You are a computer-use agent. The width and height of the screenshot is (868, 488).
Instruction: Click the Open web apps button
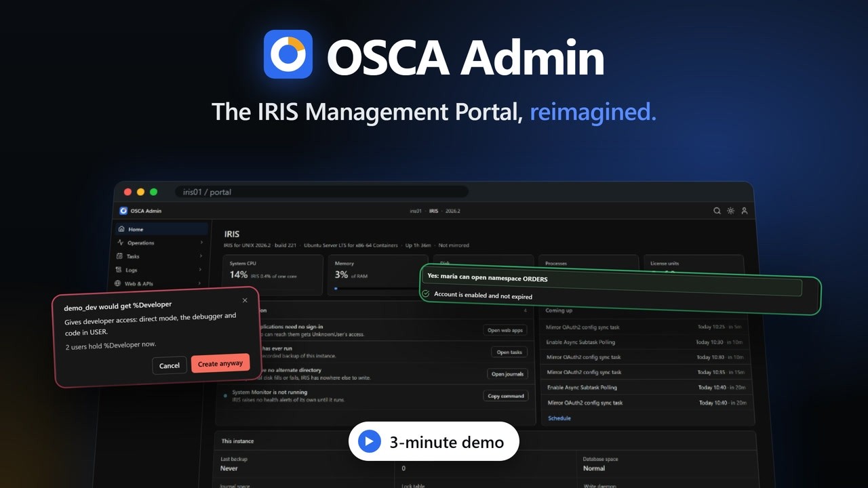pyautogui.click(x=505, y=330)
